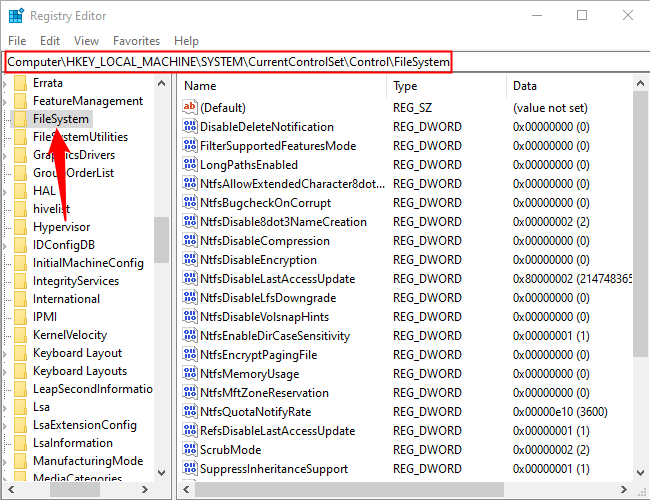Click the (Default) string value icon
The image size is (650, 500).
(x=190, y=108)
